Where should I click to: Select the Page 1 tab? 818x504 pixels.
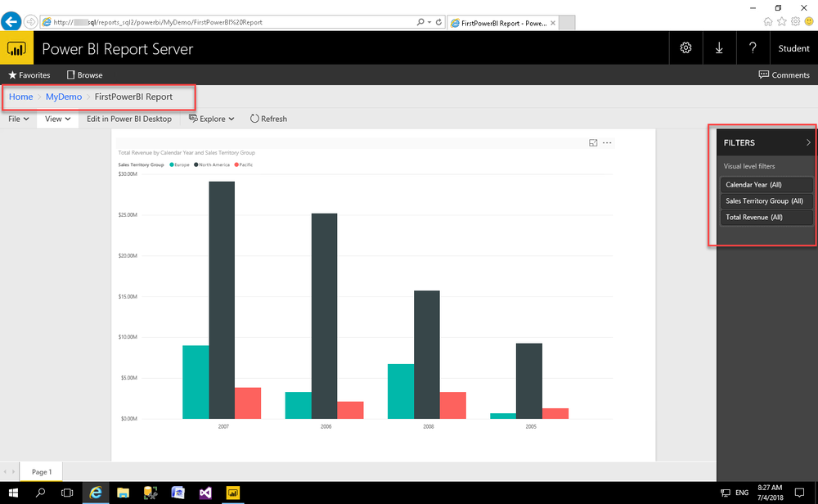tap(42, 471)
